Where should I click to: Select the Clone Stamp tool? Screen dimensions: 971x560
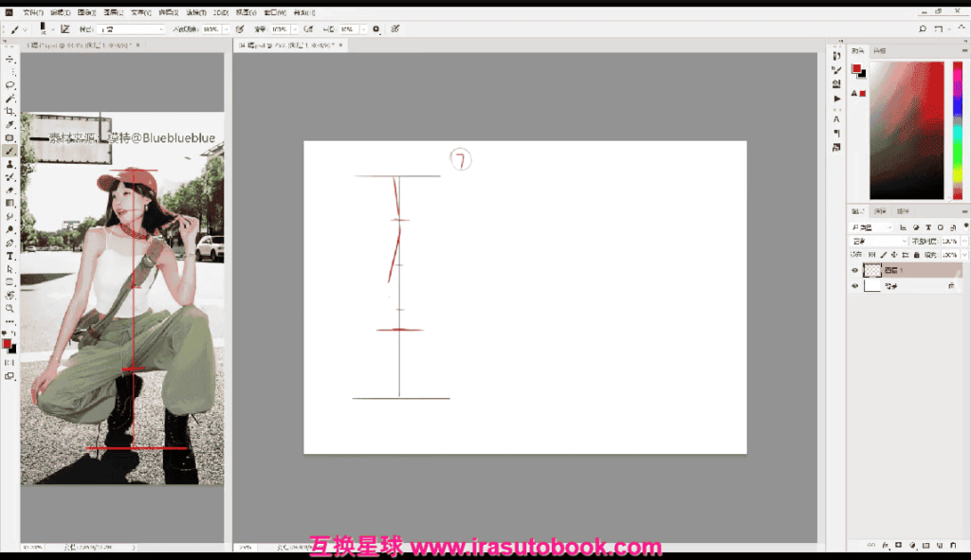pos(9,164)
